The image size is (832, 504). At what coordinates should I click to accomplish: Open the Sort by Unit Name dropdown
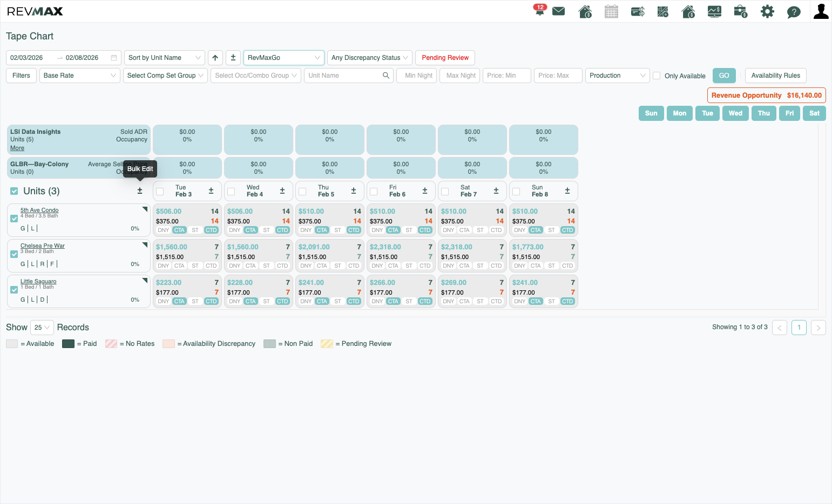165,58
